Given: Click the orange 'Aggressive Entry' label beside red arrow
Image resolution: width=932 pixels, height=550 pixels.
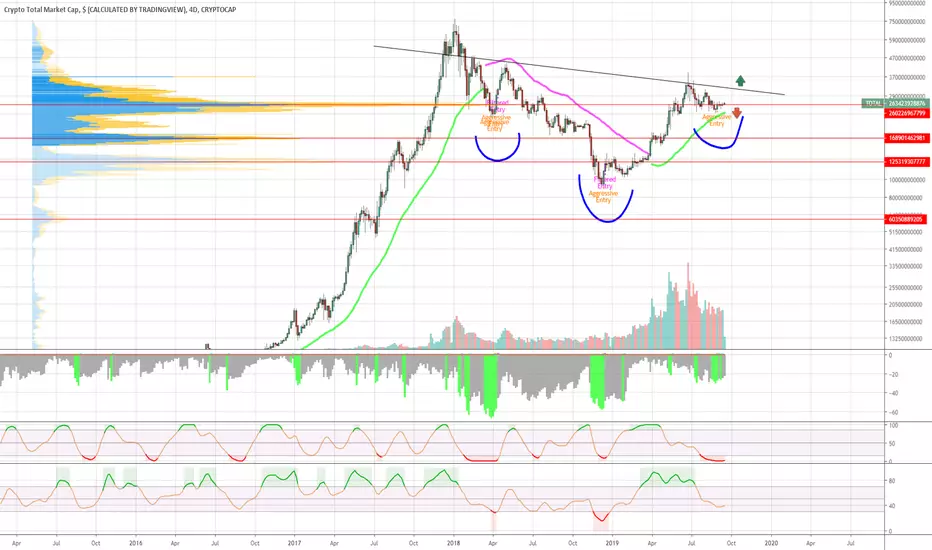Looking at the screenshot, I should coord(717,121).
